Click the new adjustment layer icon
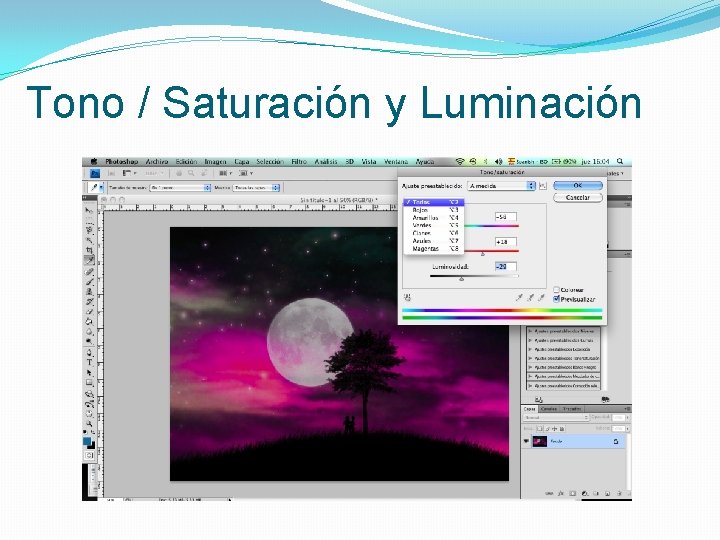720x540 pixels. (585, 494)
